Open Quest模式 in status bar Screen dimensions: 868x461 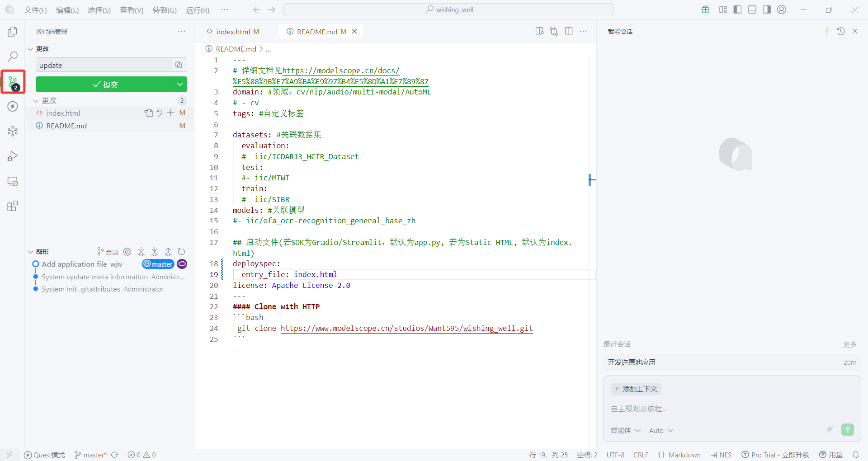44,455
